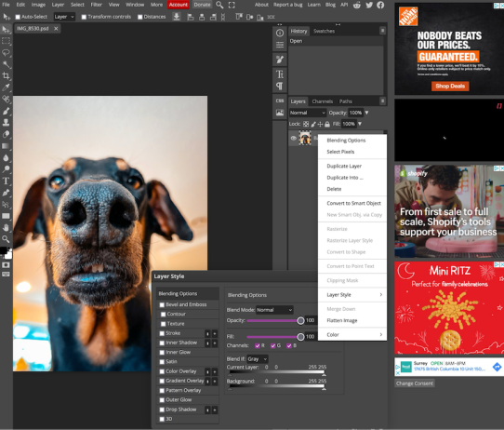Switch to the Channels tab
504x430 pixels.
point(322,101)
